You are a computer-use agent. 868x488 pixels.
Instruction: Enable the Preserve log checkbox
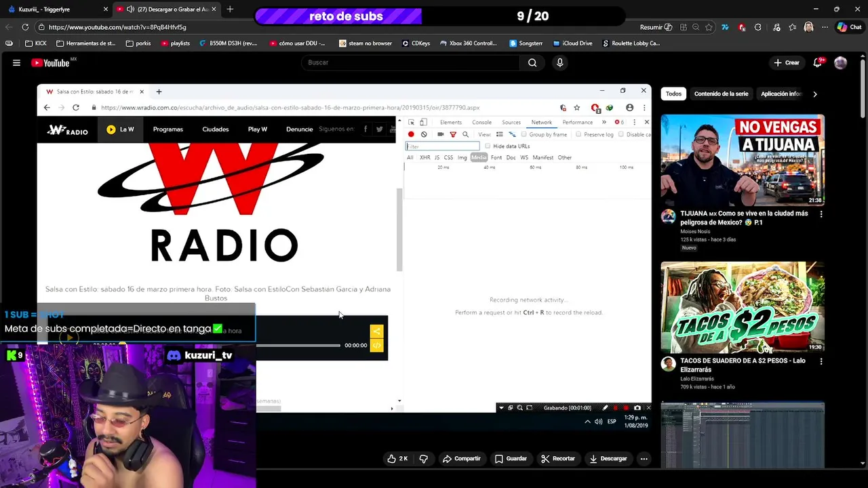(x=578, y=134)
